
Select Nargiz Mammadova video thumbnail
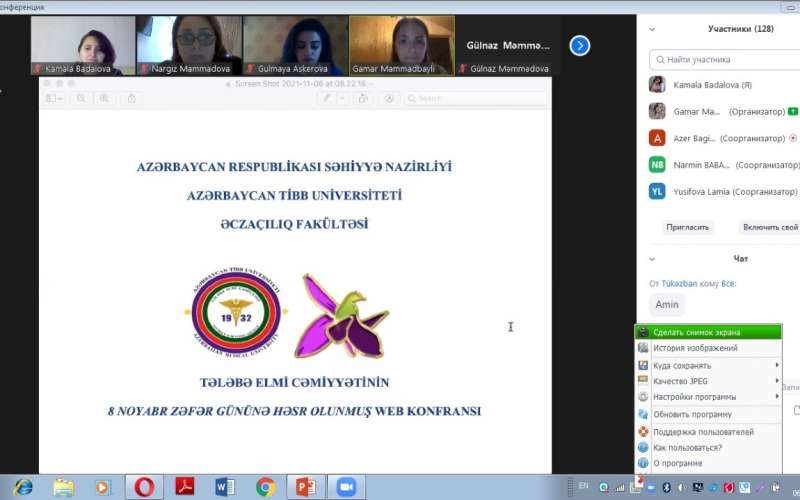[x=189, y=45]
